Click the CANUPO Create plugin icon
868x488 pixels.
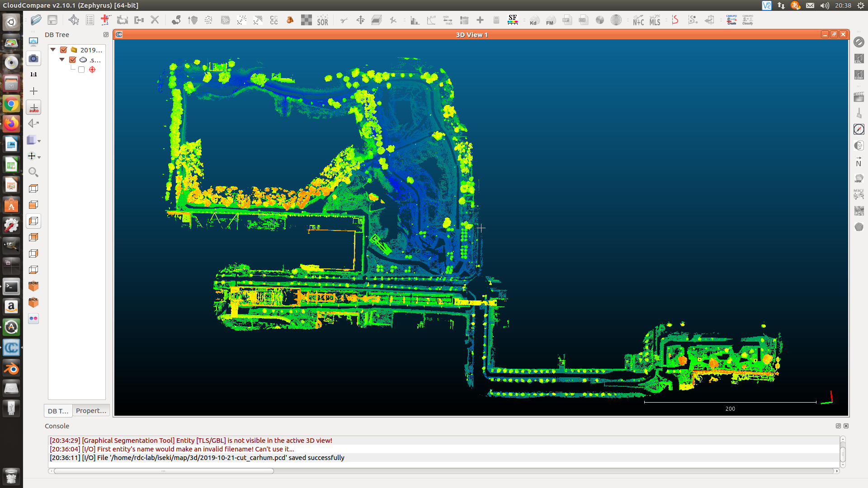(x=731, y=20)
